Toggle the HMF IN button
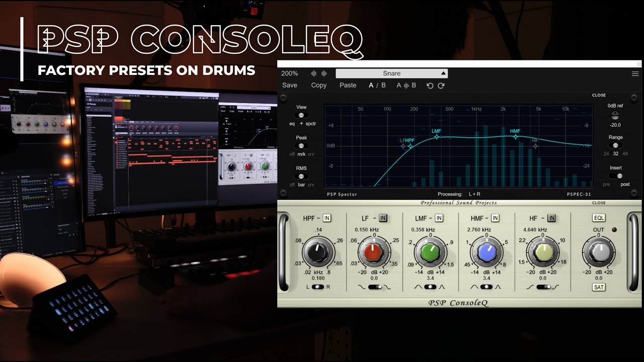 click(495, 218)
